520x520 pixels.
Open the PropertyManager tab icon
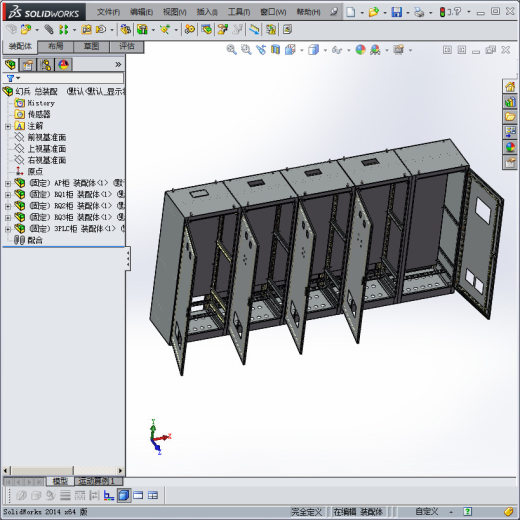[x=28, y=65]
